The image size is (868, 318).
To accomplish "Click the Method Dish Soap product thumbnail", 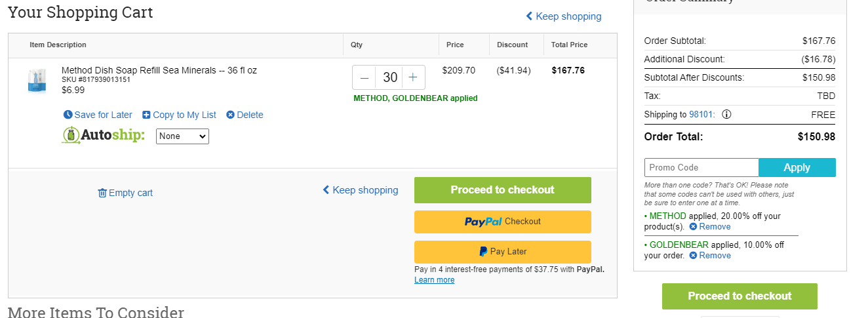I will [37, 80].
